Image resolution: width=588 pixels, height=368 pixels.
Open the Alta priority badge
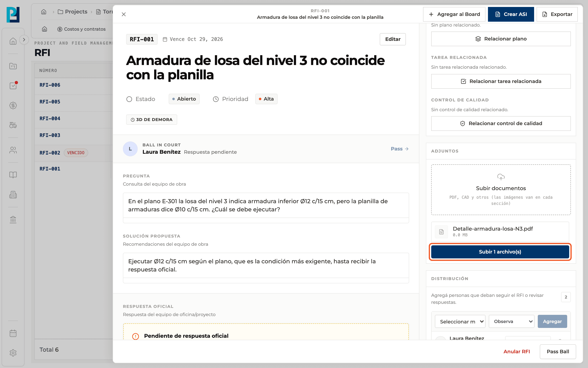tap(266, 99)
